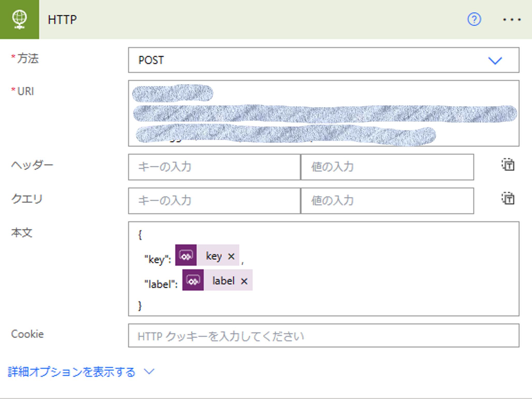Screen dimensions: 532x399
Task: Open the ellipsis menu for the HTTP action
Action: coord(511,19)
